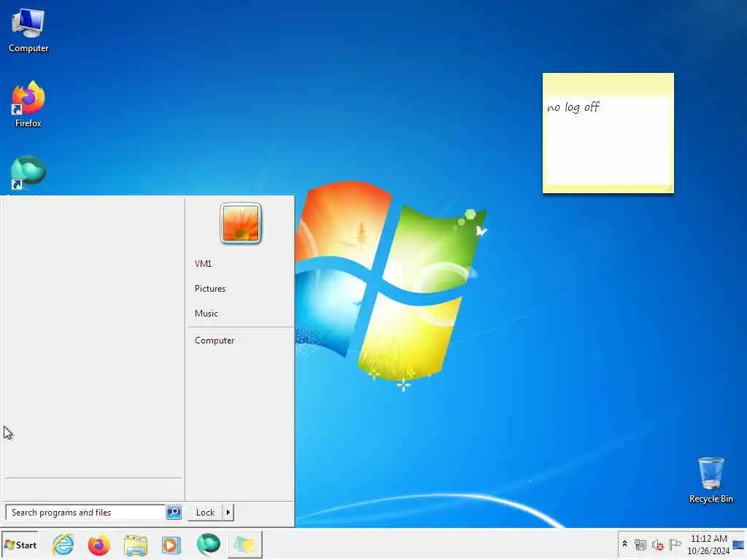Open Music from the Start menu

(x=206, y=314)
